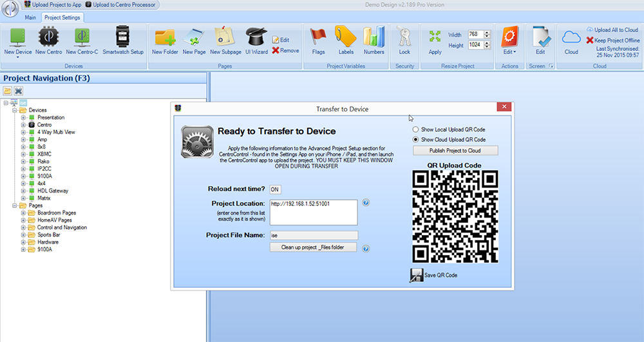Click Upload Project to App
This screenshot has height=342, width=644.
[x=53, y=5]
